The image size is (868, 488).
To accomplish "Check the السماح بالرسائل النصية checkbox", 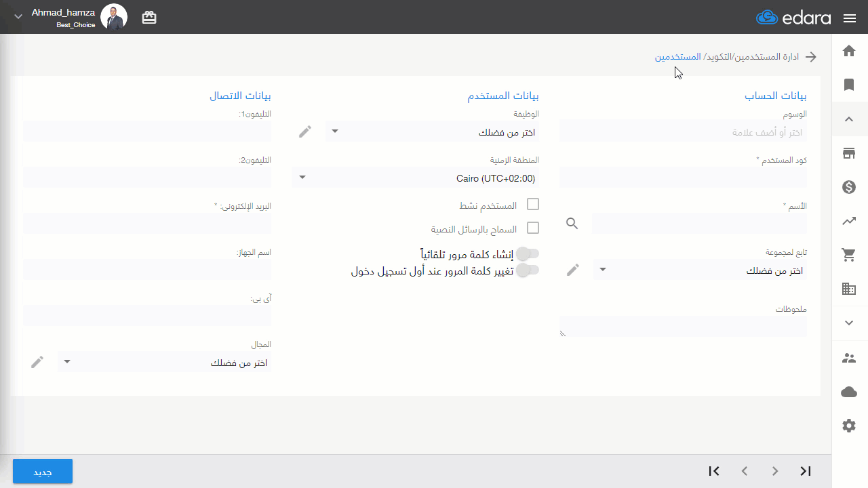I will coord(533,228).
